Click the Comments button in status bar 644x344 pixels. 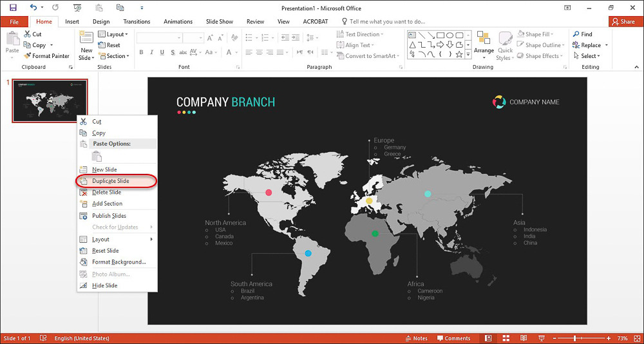[453, 338]
